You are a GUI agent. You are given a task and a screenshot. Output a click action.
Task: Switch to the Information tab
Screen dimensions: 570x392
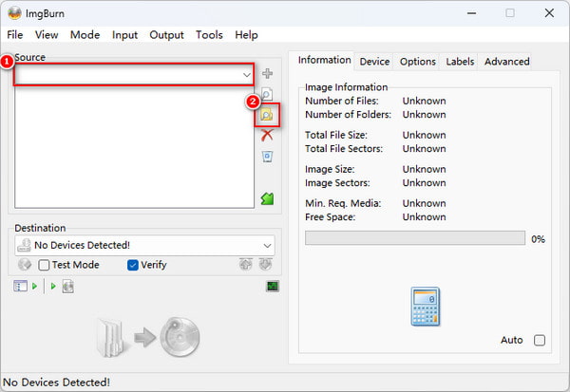pyautogui.click(x=324, y=60)
